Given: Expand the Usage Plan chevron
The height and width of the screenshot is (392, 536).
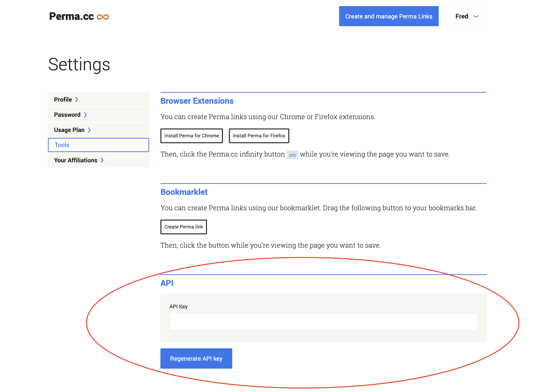Looking at the screenshot, I should (89, 130).
